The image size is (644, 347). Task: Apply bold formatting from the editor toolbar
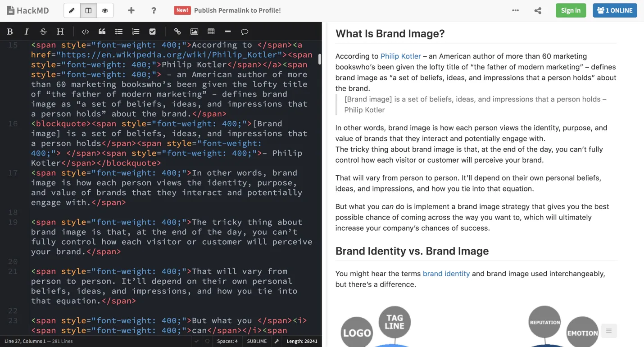pos(10,32)
